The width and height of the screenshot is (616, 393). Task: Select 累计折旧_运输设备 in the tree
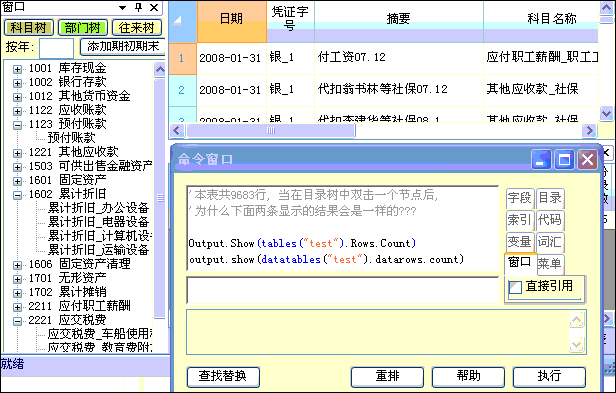click(99, 250)
